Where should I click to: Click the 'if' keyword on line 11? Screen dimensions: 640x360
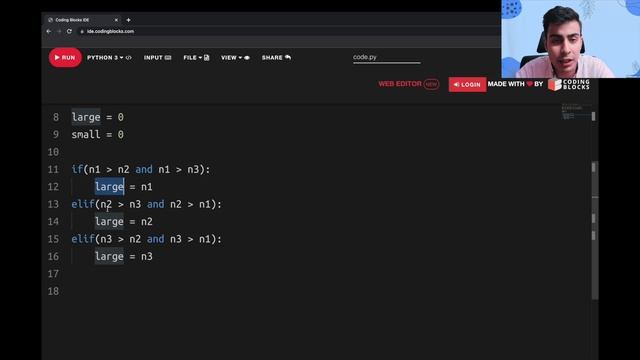(77, 169)
